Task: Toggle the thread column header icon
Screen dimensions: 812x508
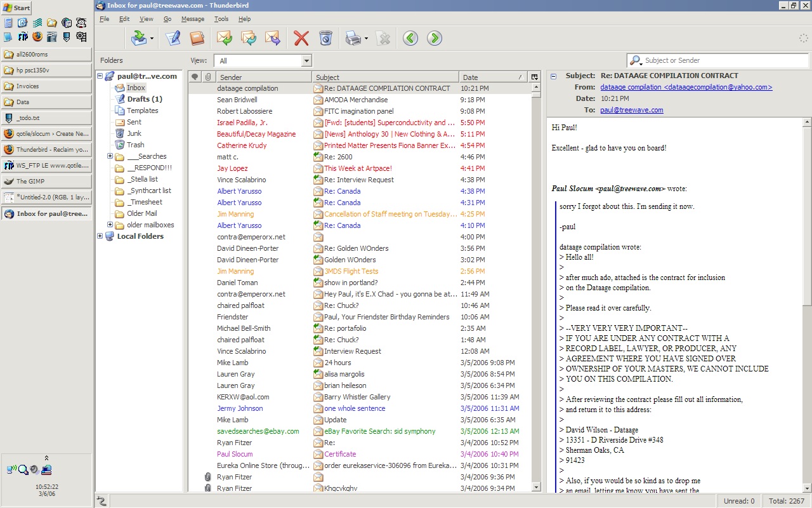Action: point(195,77)
